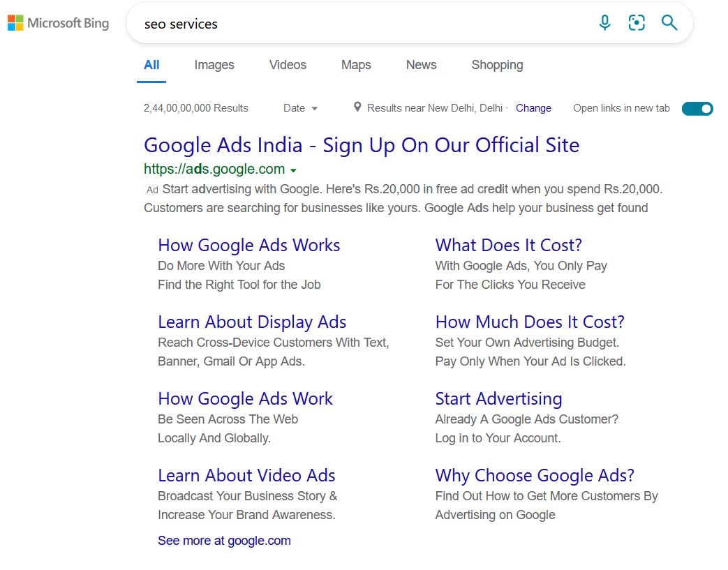Start voice search with microphone icon
Image resolution: width=728 pixels, height=570 pixels.
(x=604, y=22)
